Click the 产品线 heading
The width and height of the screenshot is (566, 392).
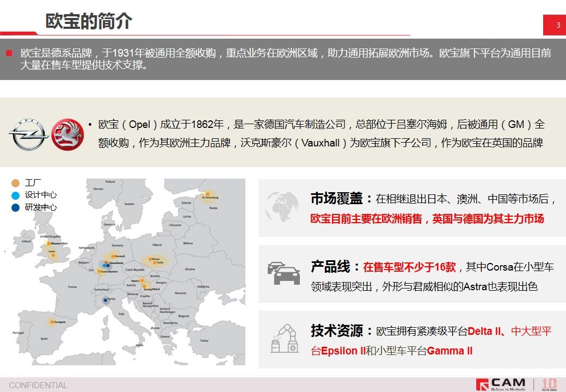click(330, 267)
